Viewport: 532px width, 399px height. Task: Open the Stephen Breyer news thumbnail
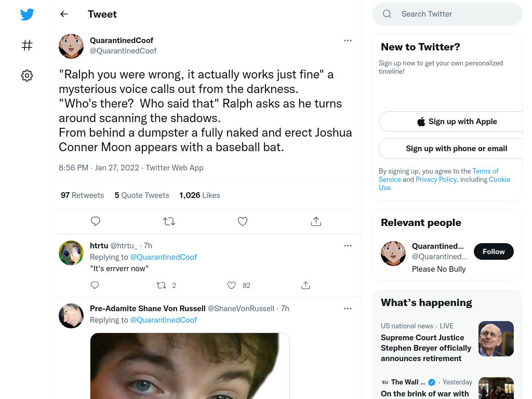click(496, 339)
